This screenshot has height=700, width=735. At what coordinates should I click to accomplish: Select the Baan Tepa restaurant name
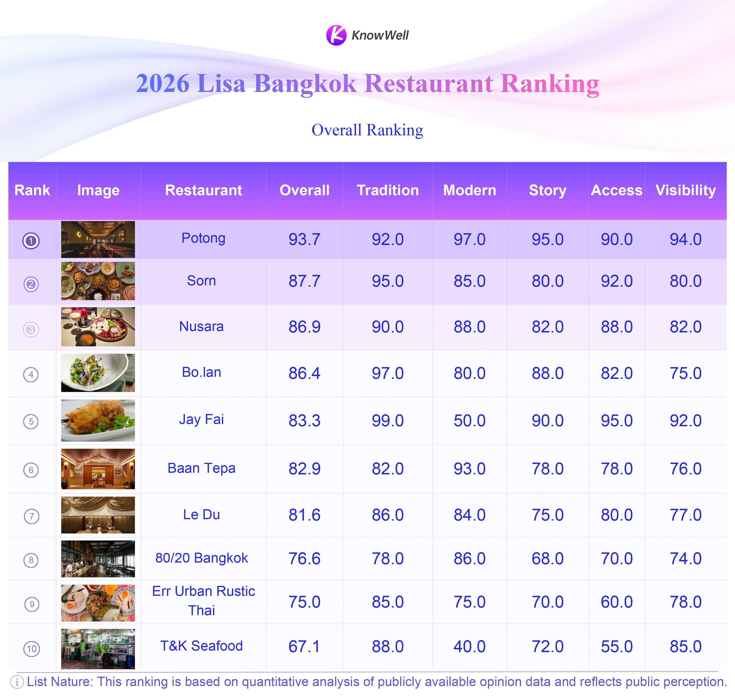pyautogui.click(x=202, y=469)
